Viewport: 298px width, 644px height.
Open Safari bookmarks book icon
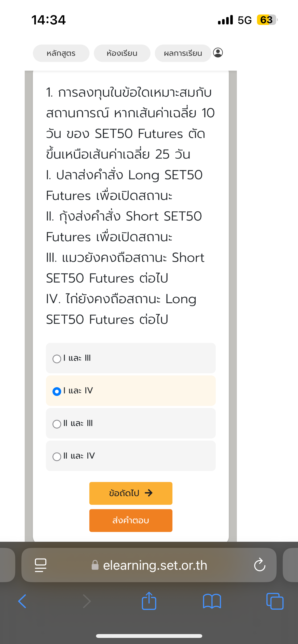click(212, 601)
